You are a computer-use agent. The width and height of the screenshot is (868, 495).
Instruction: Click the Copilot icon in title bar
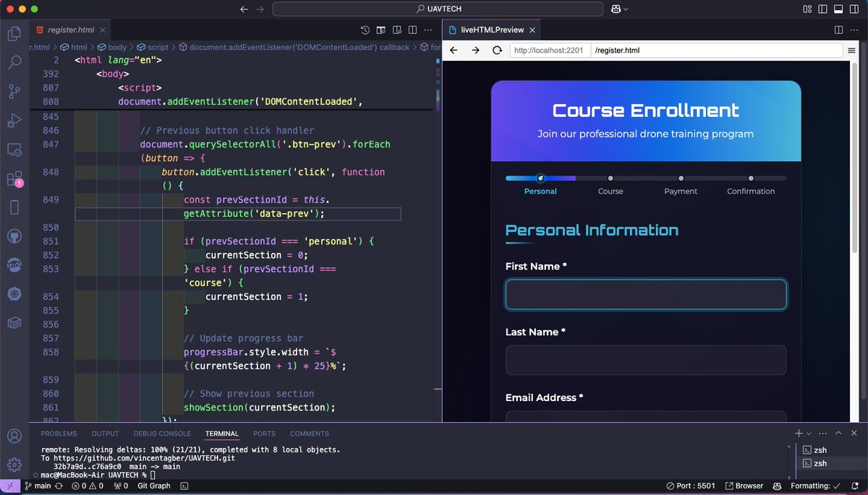tap(616, 9)
